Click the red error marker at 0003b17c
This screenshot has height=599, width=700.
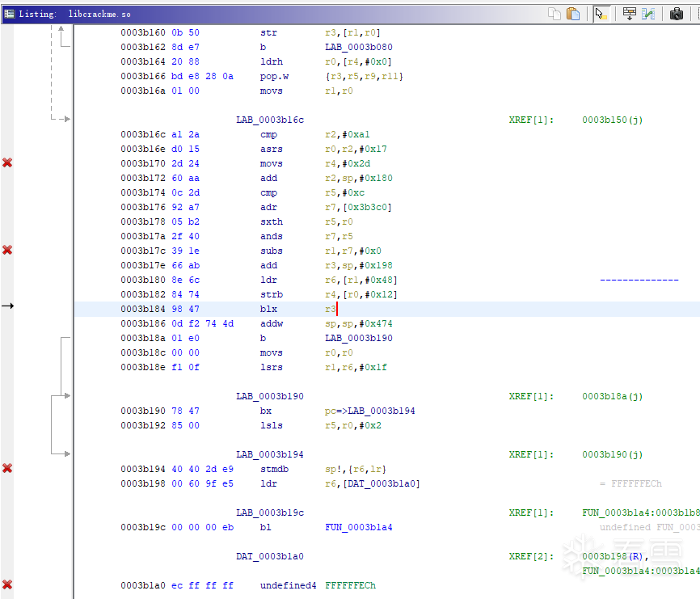click(x=7, y=250)
